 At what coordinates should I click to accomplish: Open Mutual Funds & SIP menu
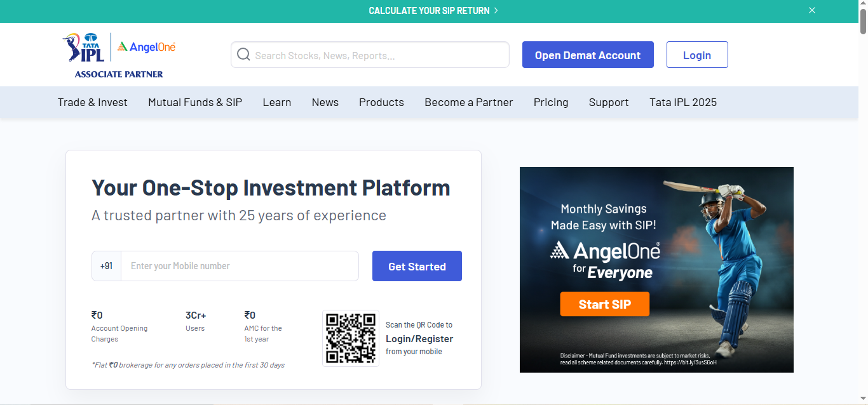tap(195, 102)
